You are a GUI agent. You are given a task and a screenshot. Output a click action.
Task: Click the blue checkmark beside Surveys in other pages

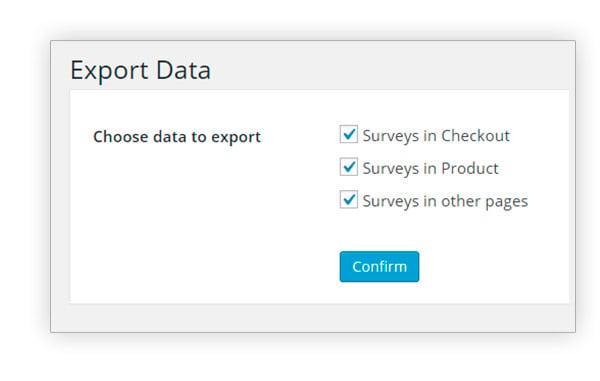click(349, 199)
